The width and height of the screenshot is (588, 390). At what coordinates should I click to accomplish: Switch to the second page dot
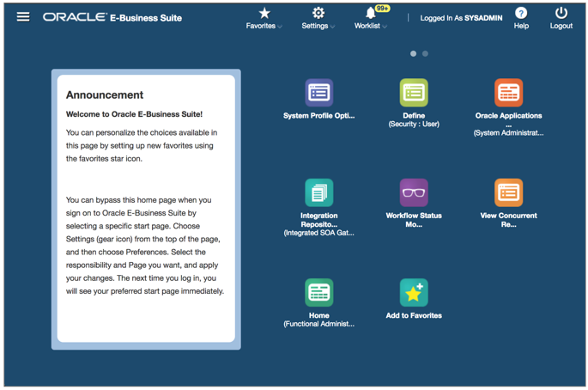pos(425,53)
